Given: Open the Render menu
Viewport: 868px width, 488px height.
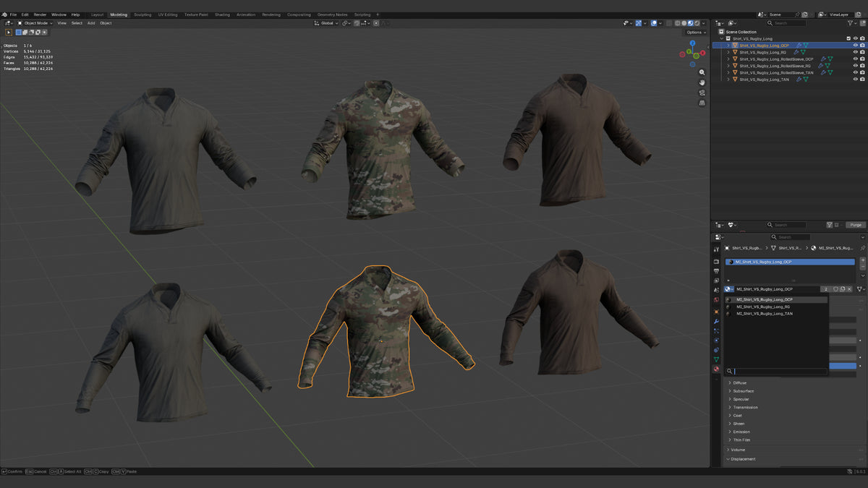Looking at the screenshot, I should [40, 14].
